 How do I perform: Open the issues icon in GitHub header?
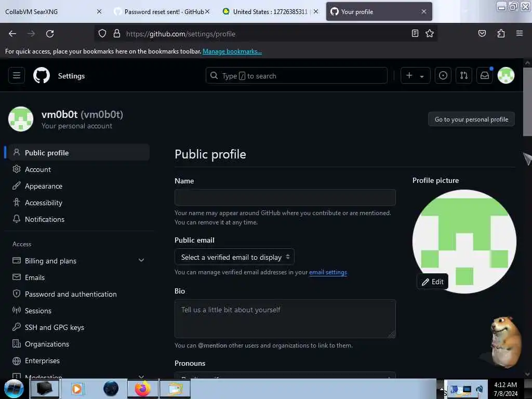click(x=443, y=75)
